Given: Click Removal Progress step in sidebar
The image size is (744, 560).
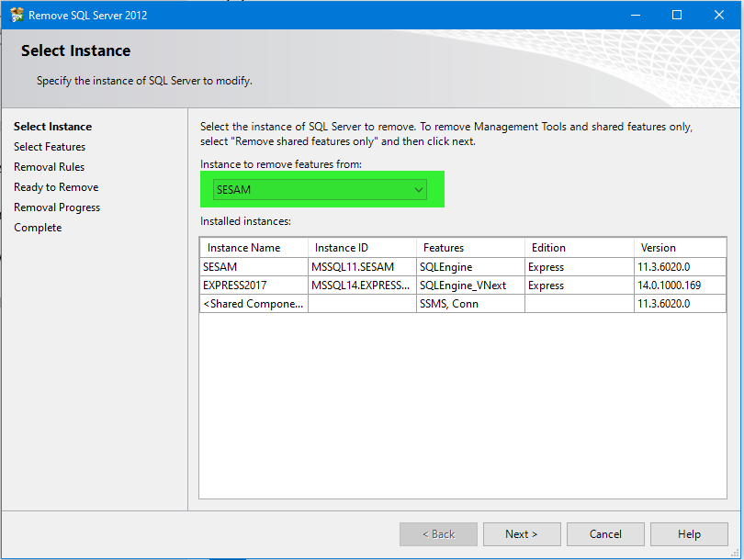Looking at the screenshot, I should [57, 207].
